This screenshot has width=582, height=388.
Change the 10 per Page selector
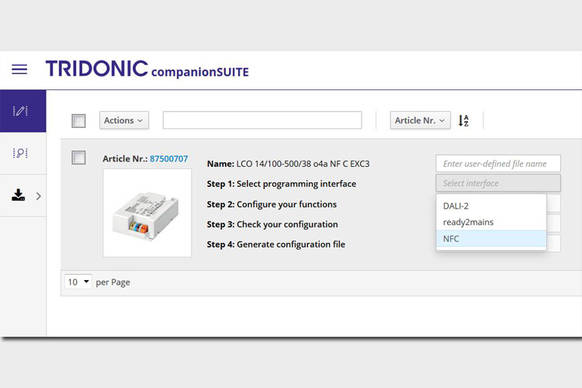(78, 282)
